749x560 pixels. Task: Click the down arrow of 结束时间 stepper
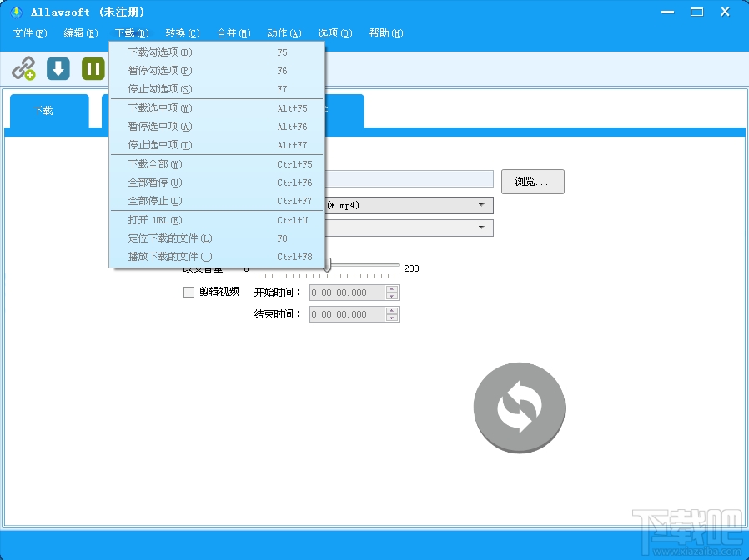pyautogui.click(x=390, y=317)
